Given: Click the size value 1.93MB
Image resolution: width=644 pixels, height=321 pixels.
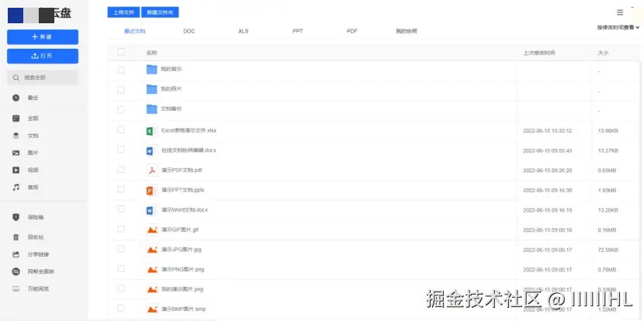Looking at the screenshot, I should [607, 191].
